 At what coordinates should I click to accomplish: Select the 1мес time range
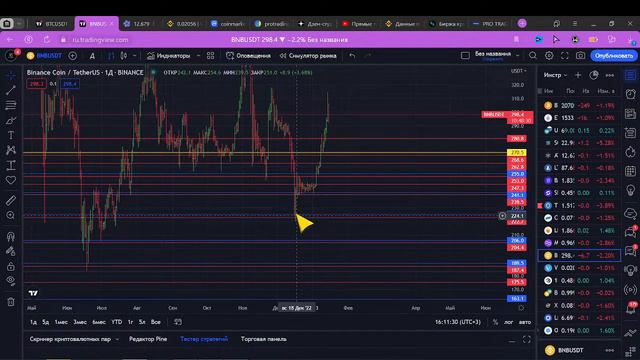(61, 322)
